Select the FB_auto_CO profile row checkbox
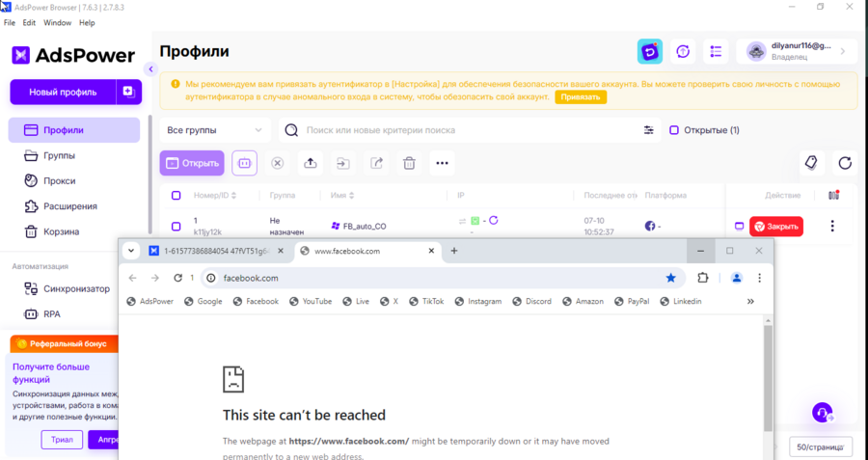 (176, 227)
